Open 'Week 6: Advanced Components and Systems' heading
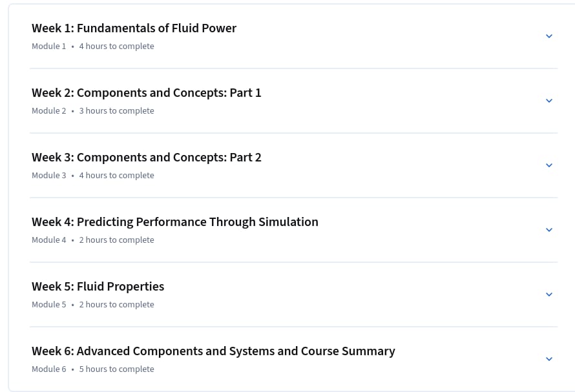 (x=213, y=351)
